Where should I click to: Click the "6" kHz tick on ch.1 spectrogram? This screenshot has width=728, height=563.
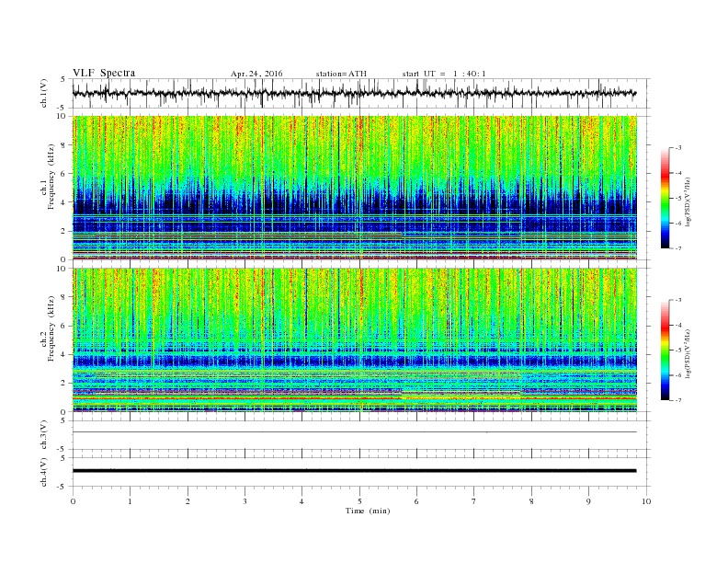[63, 174]
